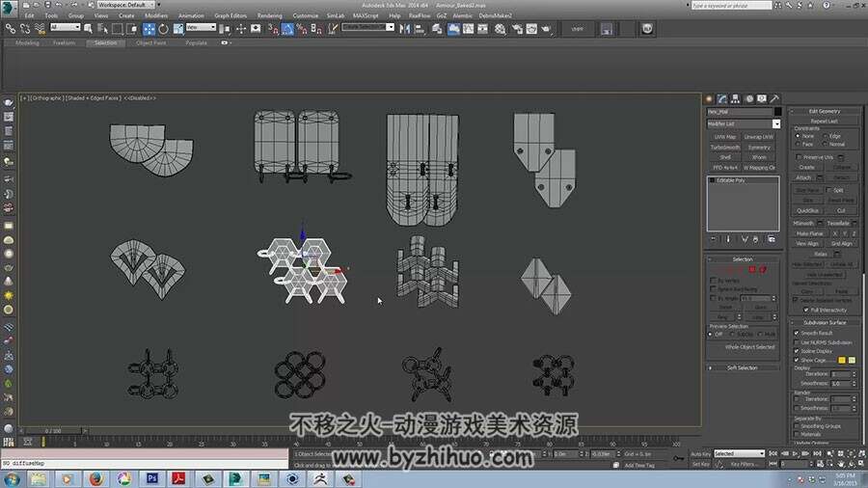Select Editable Poly in modifier stack
The image size is (868, 488).
pos(731,180)
